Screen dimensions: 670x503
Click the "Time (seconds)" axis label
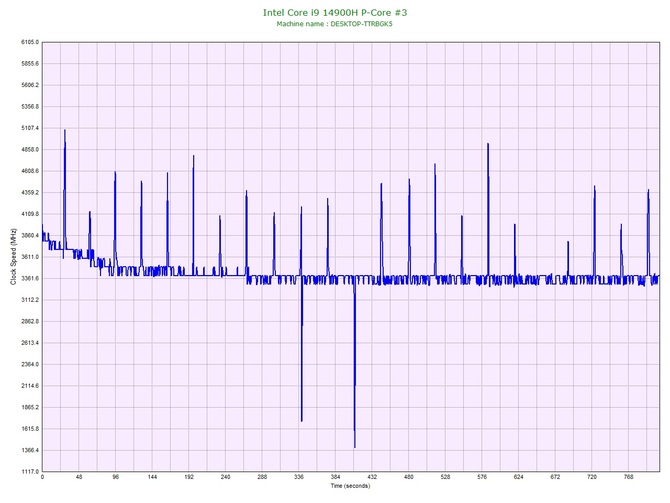click(x=350, y=485)
